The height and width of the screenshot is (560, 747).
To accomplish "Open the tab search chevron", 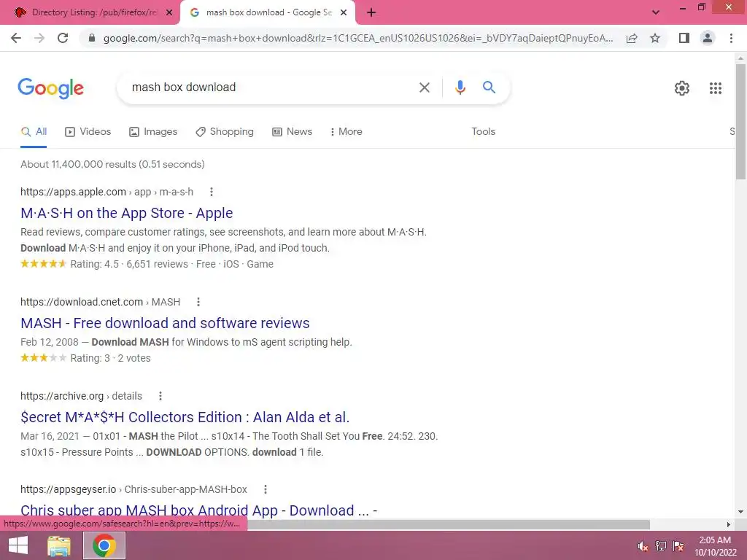I will click(656, 12).
